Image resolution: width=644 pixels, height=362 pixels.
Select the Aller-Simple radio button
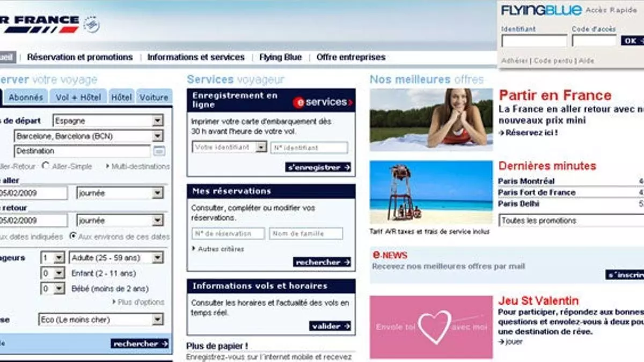pos(46,166)
